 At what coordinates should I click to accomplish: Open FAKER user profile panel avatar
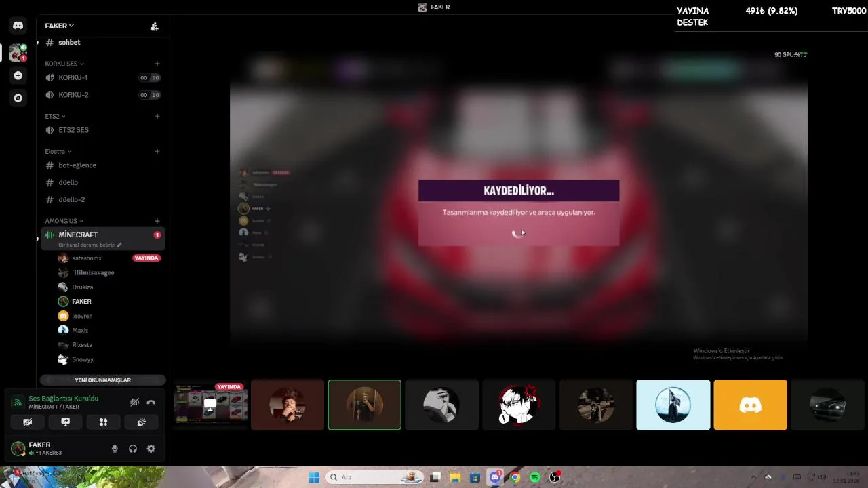tap(18, 449)
